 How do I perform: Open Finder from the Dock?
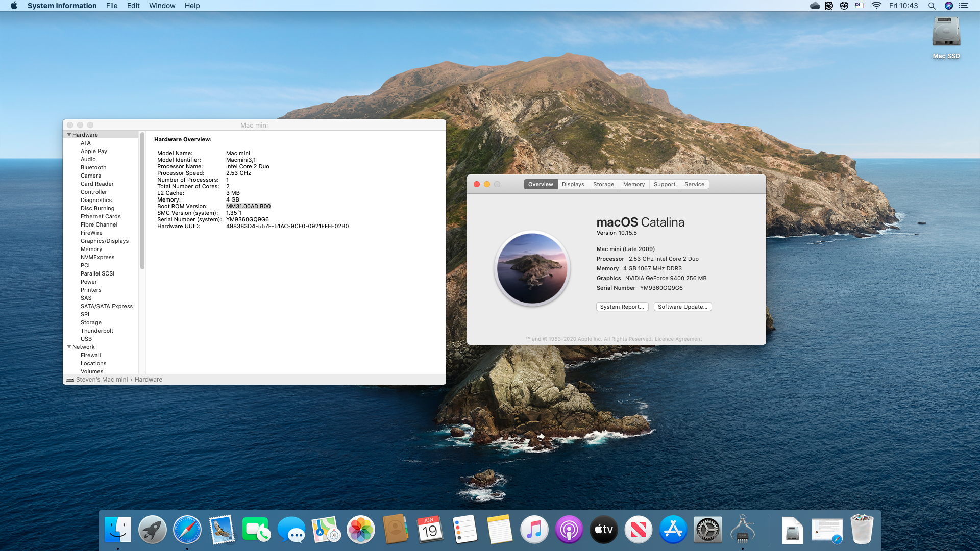tap(118, 530)
